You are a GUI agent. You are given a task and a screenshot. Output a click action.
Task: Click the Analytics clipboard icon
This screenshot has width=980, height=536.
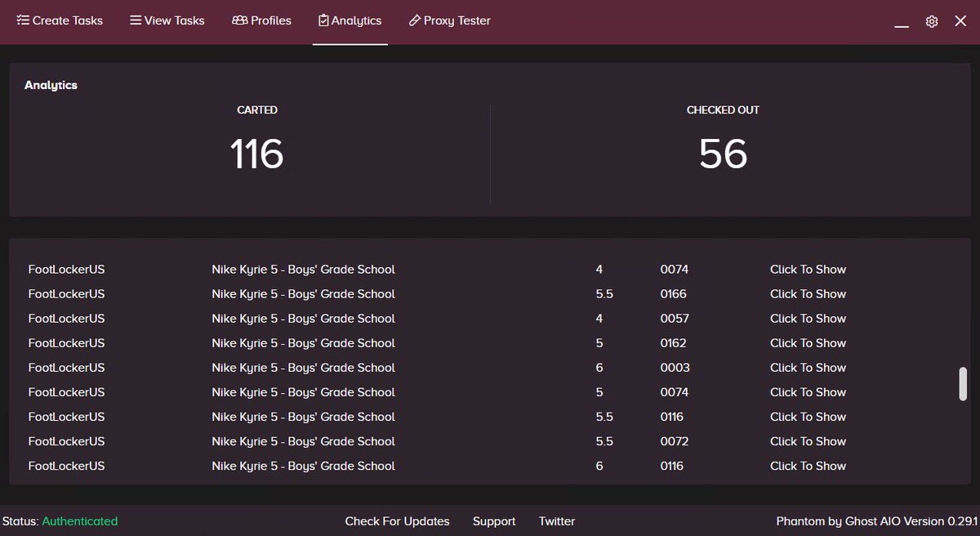click(x=323, y=20)
